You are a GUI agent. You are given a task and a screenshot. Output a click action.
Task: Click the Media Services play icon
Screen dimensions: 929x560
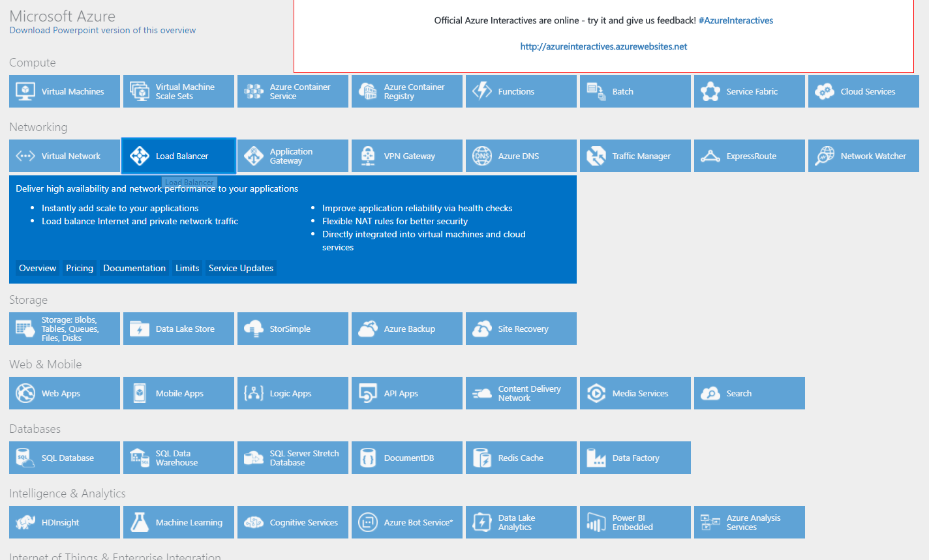click(x=596, y=393)
